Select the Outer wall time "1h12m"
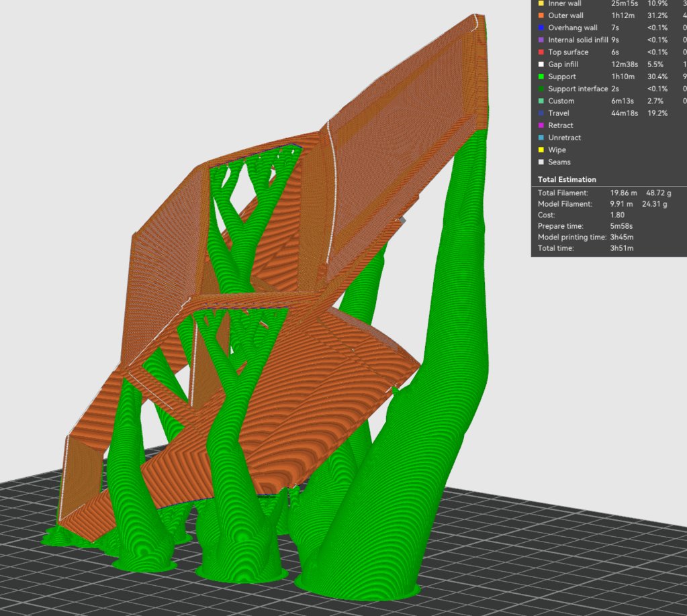687x616 pixels. [x=623, y=15]
